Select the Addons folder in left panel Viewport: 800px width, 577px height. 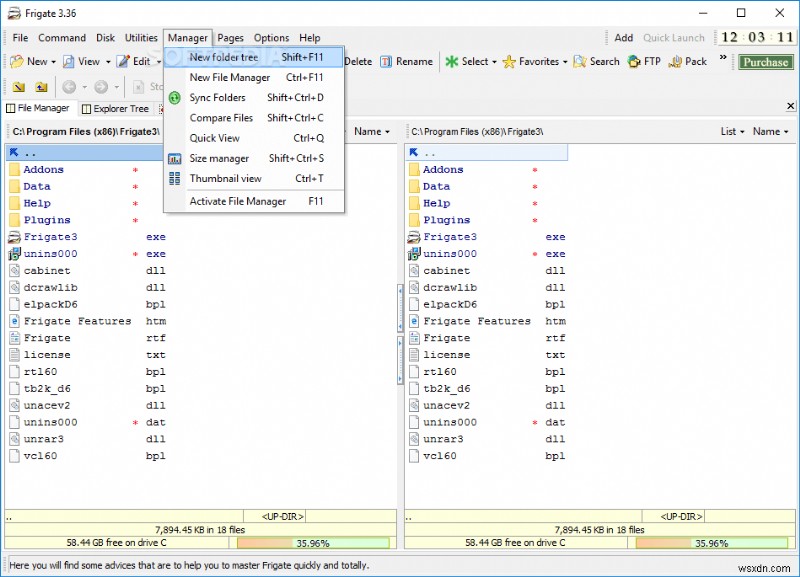pos(42,169)
